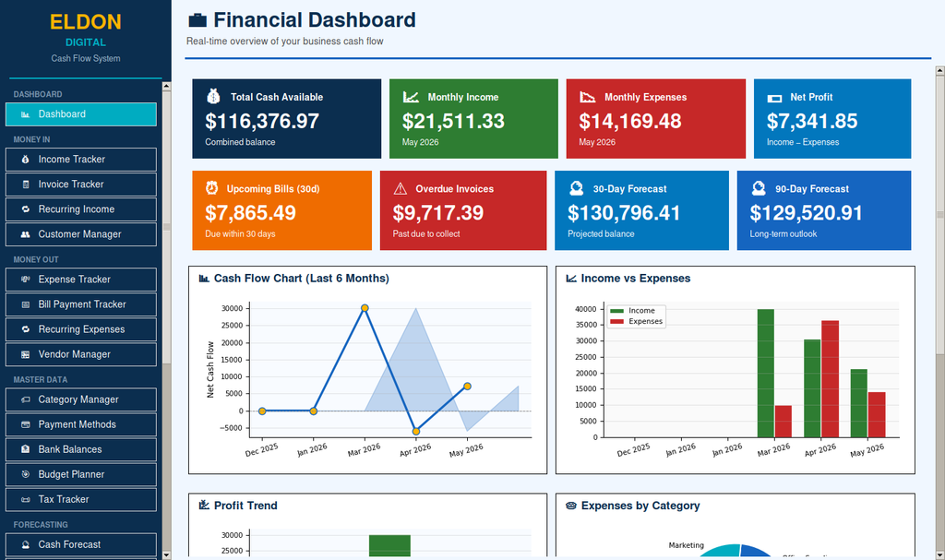This screenshot has height=560, width=945.
Task: Click the falling chart icon on Monthly Expenses
Action: point(588,97)
